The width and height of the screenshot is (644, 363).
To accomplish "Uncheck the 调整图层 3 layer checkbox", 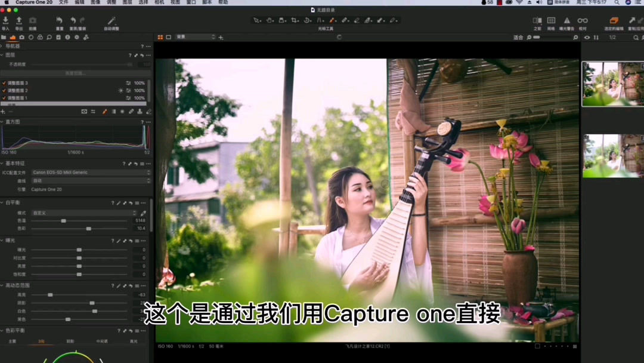I will tap(4, 83).
